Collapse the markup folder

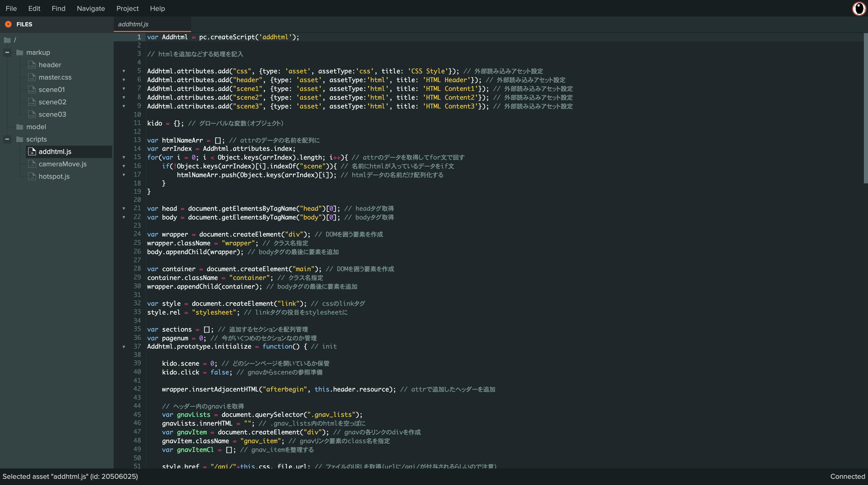[x=7, y=52]
